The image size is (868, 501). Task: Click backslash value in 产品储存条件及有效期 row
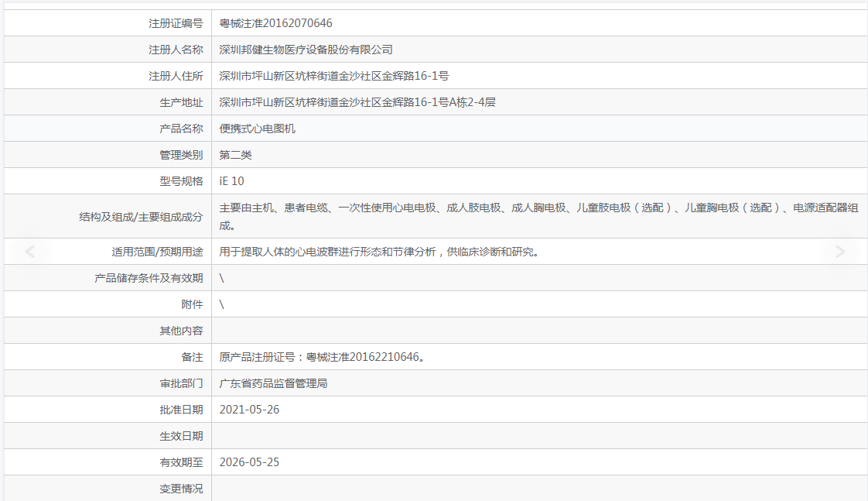tap(221, 278)
